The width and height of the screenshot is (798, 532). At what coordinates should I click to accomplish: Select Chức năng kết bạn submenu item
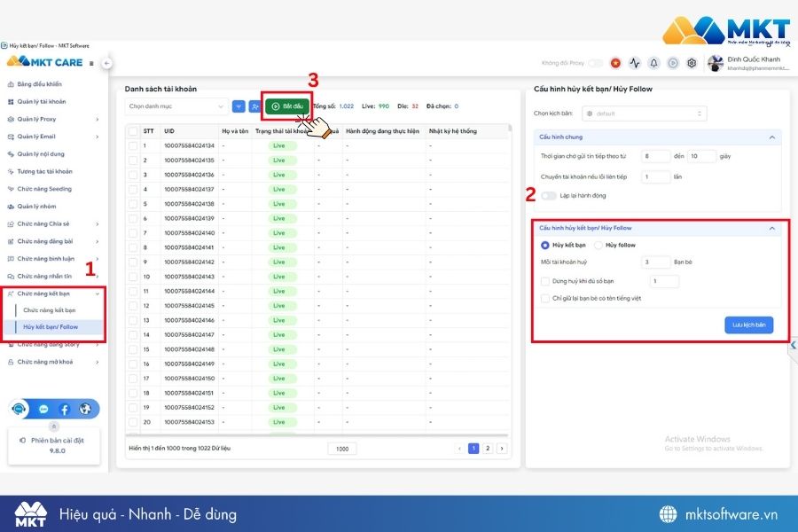[x=50, y=310]
